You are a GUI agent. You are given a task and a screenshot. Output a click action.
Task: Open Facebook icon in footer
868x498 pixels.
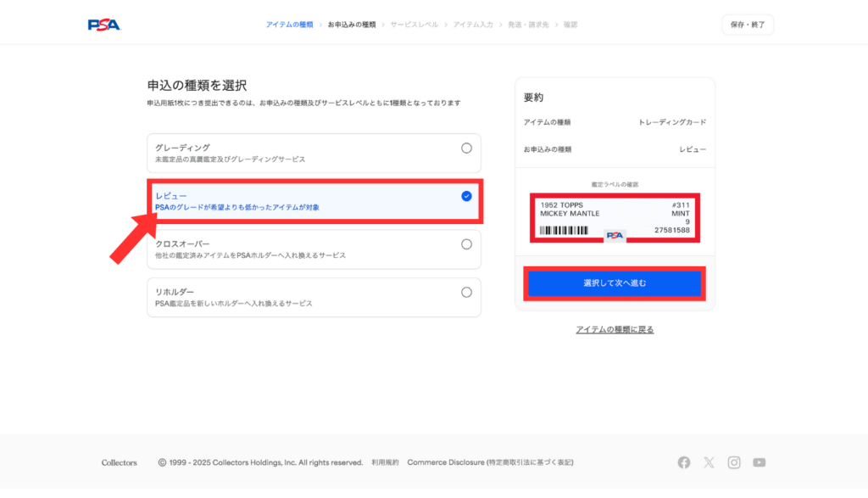pyautogui.click(x=684, y=462)
